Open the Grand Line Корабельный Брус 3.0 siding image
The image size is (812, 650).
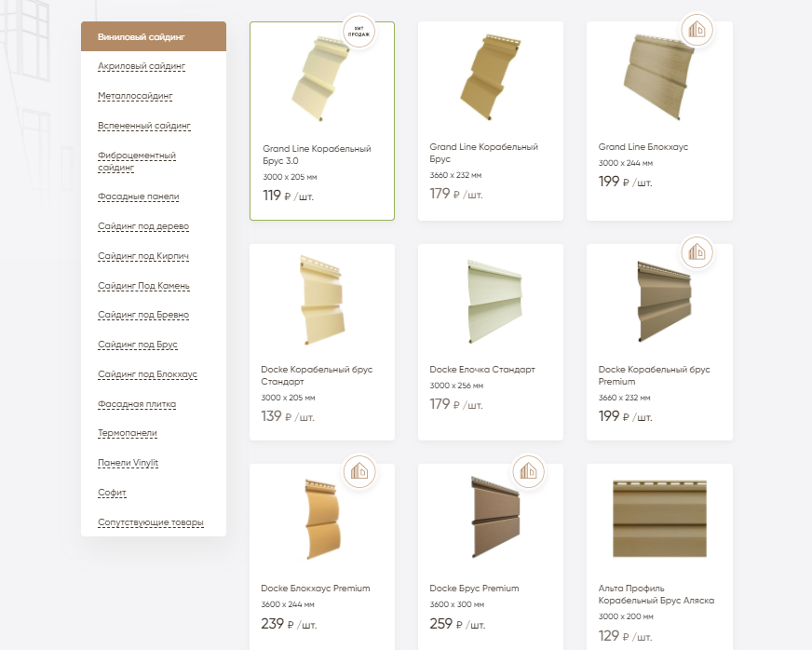click(x=318, y=79)
